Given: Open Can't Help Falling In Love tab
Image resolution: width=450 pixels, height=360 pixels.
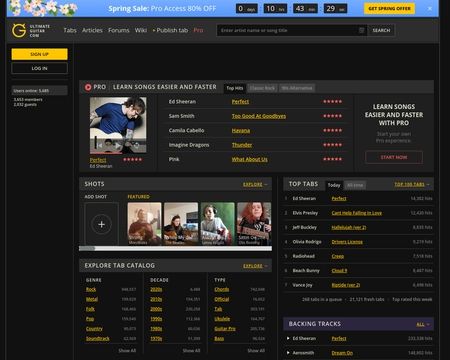Looking at the screenshot, I should tap(357, 213).
